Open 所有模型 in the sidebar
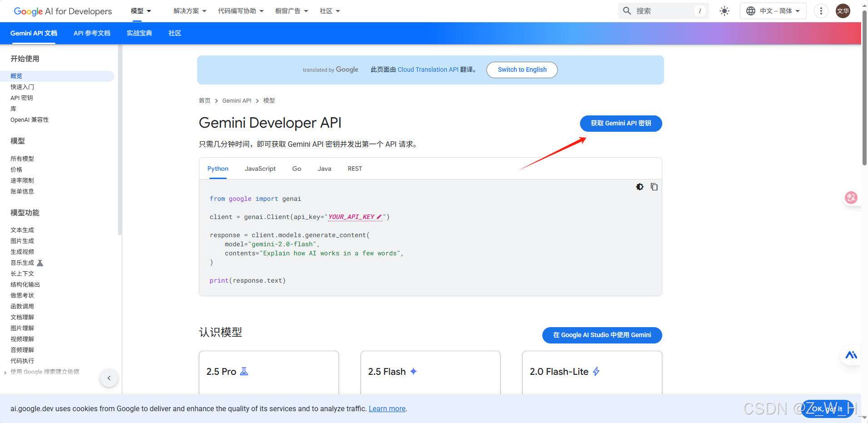Image resolution: width=868 pixels, height=423 pixels. pos(22,159)
